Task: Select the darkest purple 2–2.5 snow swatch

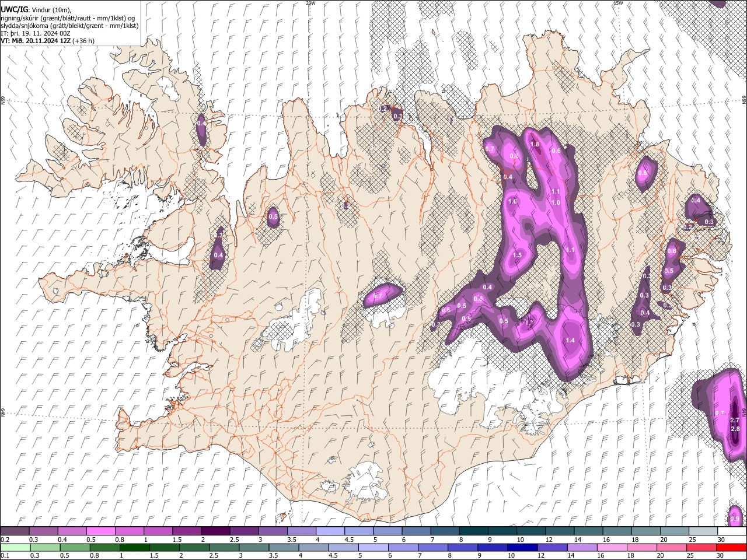Action: 215,531
